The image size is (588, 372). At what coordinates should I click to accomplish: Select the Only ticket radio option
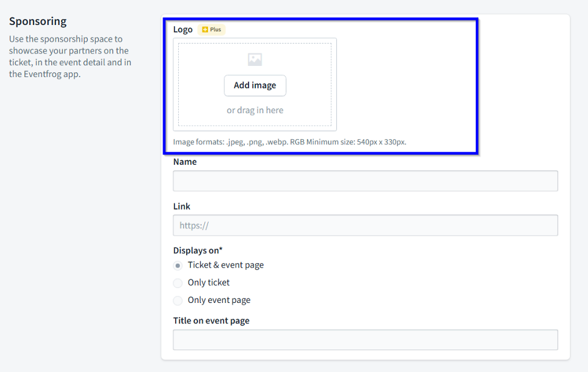pyautogui.click(x=178, y=283)
